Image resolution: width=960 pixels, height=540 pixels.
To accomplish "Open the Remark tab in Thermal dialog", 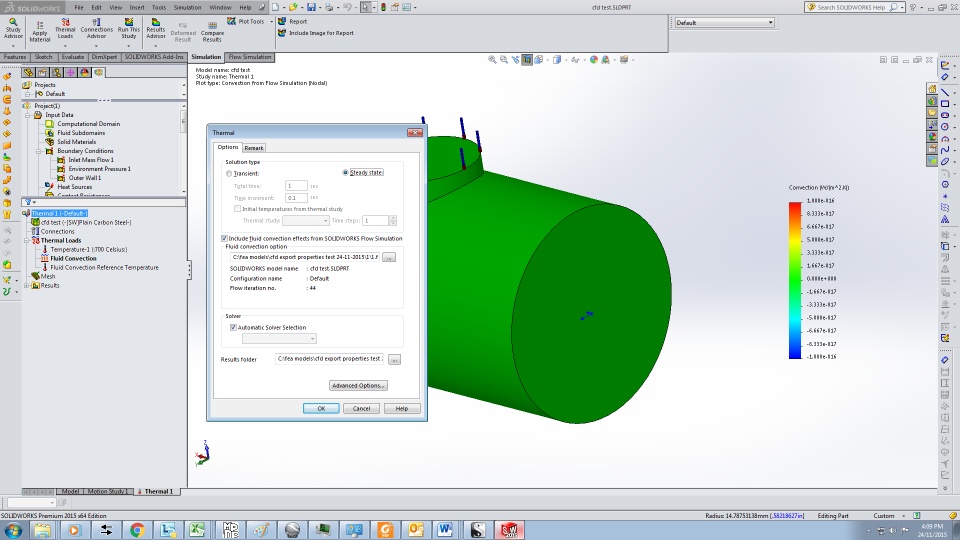I will pyautogui.click(x=253, y=148).
